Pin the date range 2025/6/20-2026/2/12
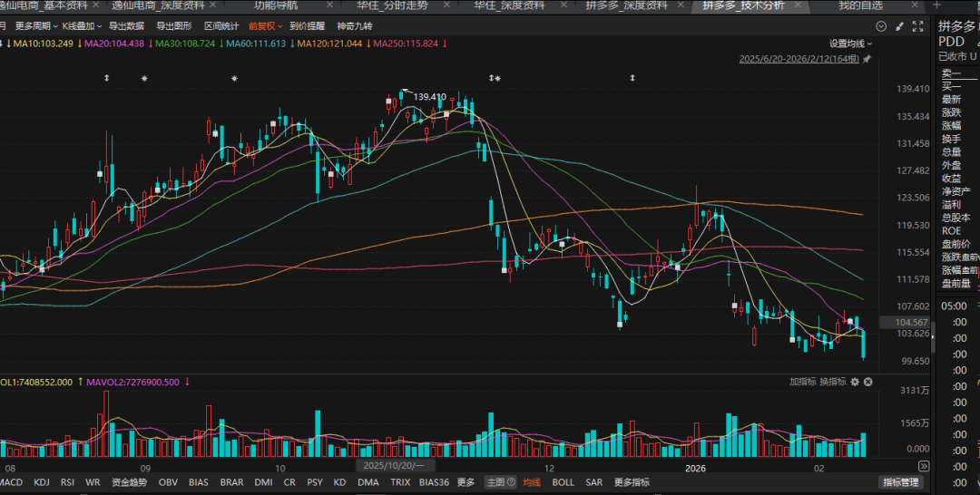 coord(867,59)
